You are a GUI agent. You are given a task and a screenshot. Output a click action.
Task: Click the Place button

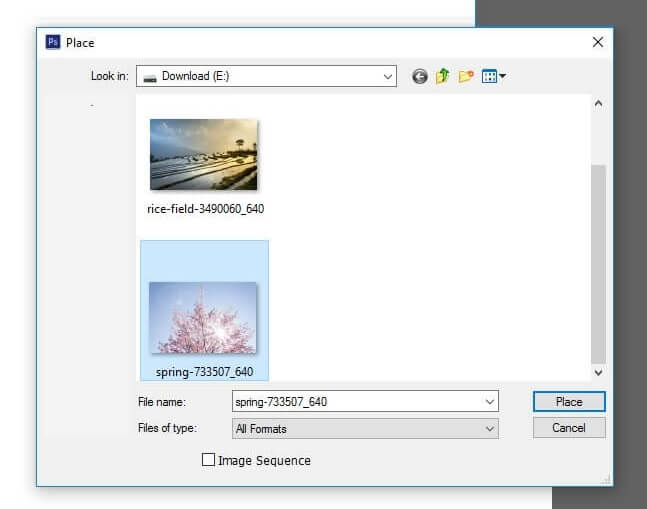coord(569,402)
